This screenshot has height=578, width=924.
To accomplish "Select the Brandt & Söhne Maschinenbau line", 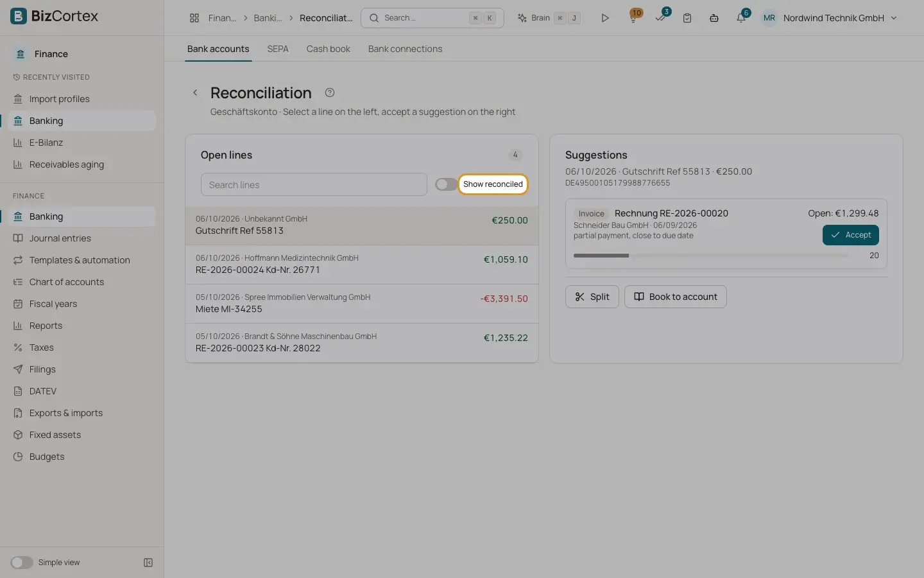I will click(362, 343).
